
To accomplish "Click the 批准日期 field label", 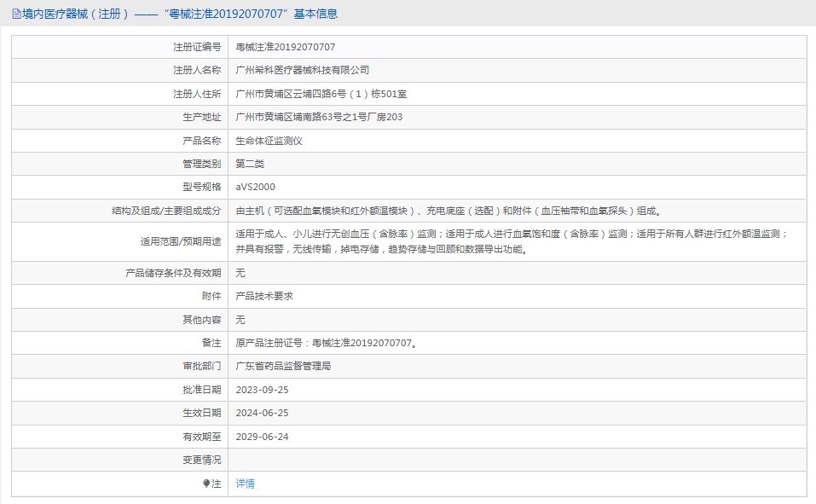I will 202,390.
